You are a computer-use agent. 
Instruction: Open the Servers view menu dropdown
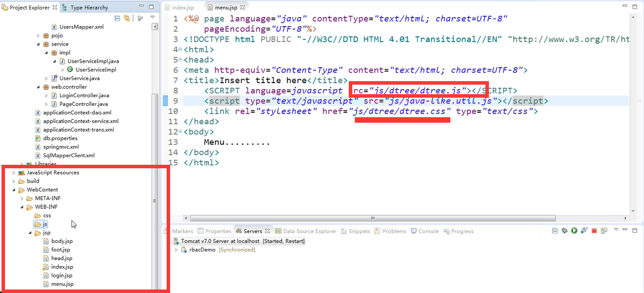click(616, 230)
